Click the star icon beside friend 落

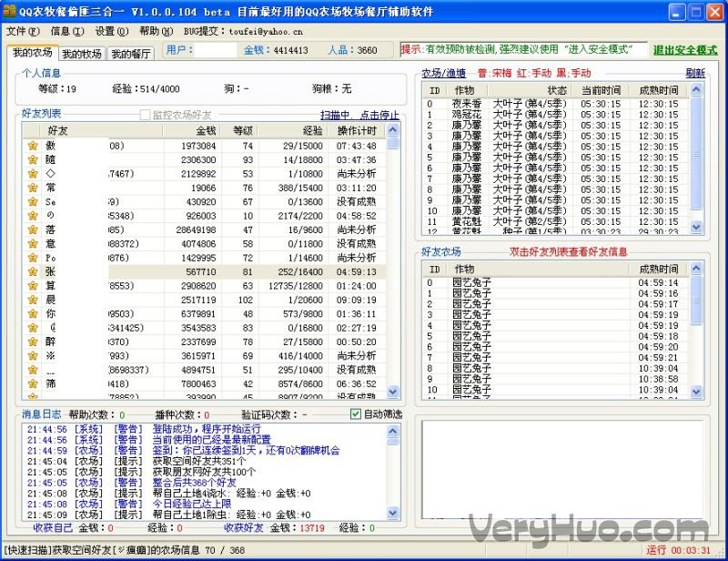[x=32, y=230]
